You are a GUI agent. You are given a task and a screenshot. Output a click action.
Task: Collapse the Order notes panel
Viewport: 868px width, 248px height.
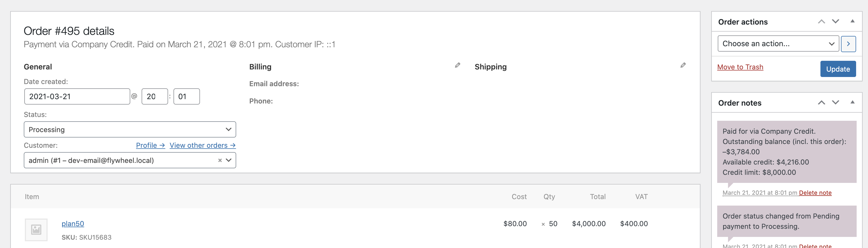click(852, 102)
